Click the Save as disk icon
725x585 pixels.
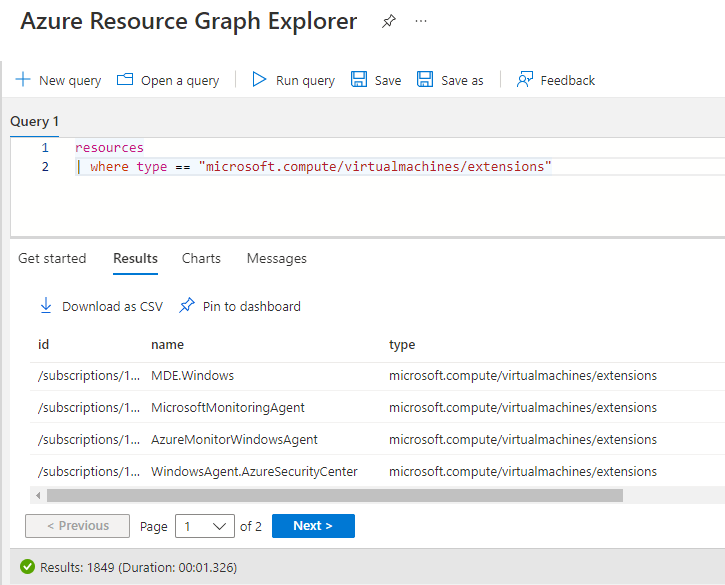[425, 80]
